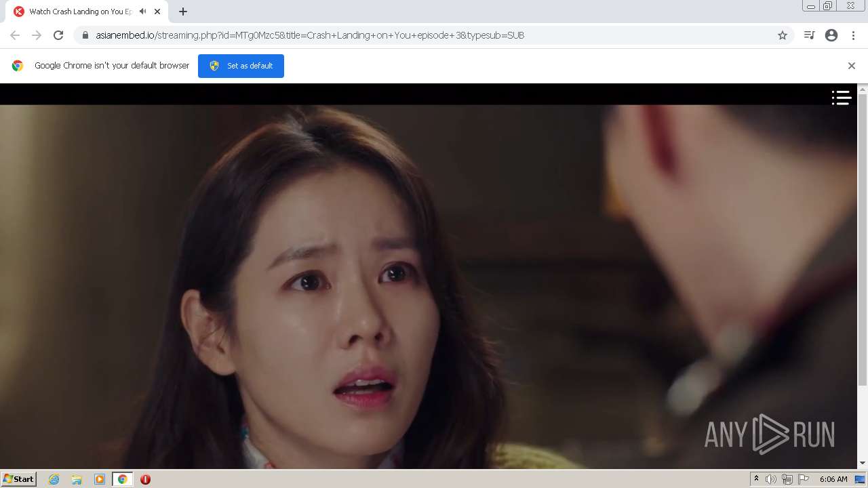This screenshot has width=868, height=488.
Task: Open the red security app taskbar icon
Action: tap(145, 479)
